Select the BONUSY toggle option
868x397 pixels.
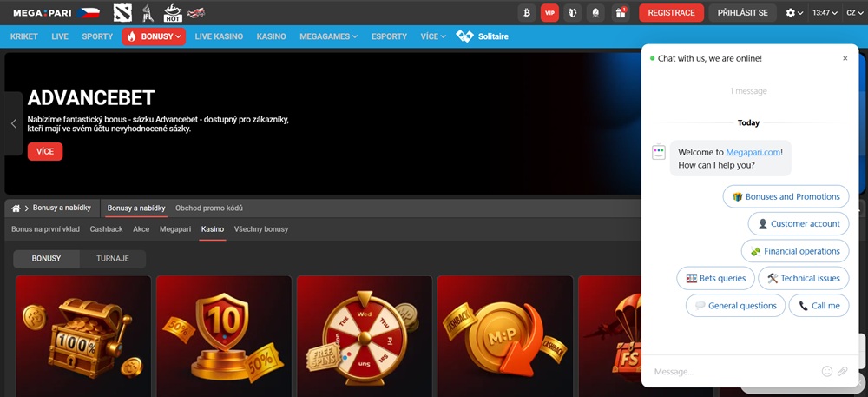tap(47, 259)
